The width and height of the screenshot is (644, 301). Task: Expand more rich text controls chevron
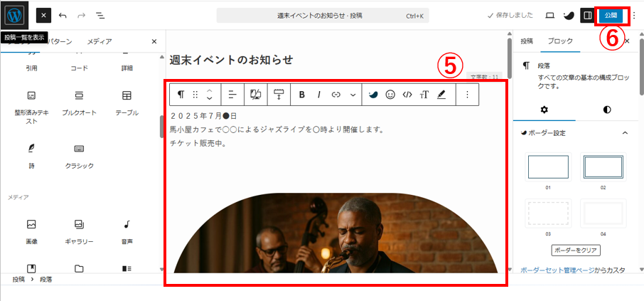point(353,95)
